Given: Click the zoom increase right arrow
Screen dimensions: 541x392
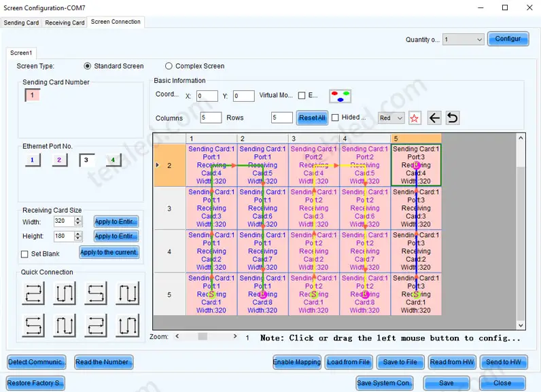Looking at the screenshot, I should coord(235,336).
